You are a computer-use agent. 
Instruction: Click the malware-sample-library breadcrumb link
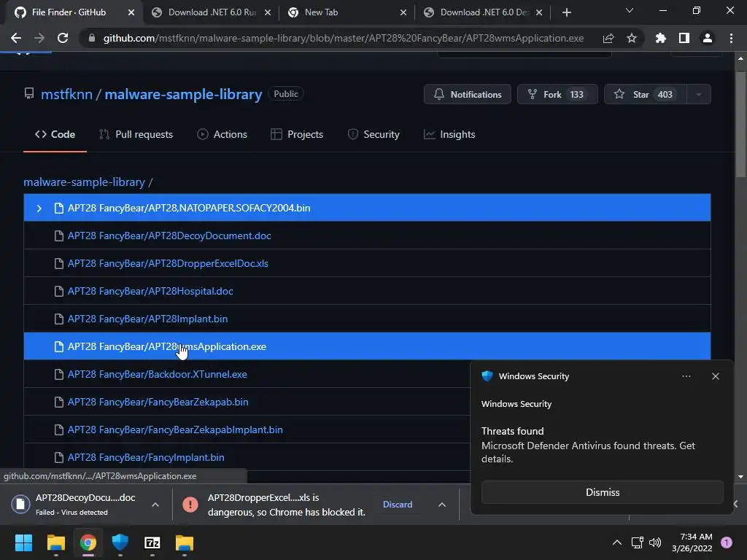85,182
